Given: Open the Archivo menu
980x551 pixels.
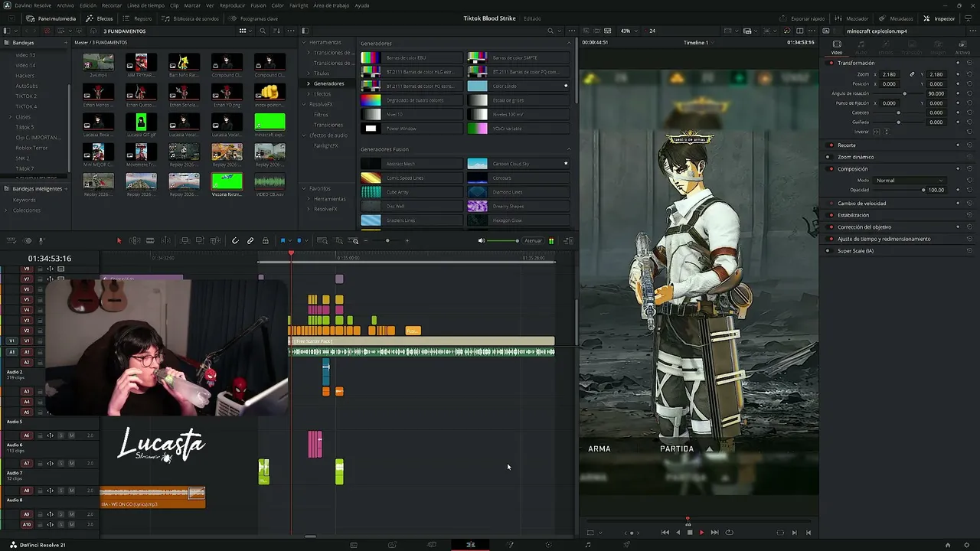Looking at the screenshot, I should coord(65,5).
